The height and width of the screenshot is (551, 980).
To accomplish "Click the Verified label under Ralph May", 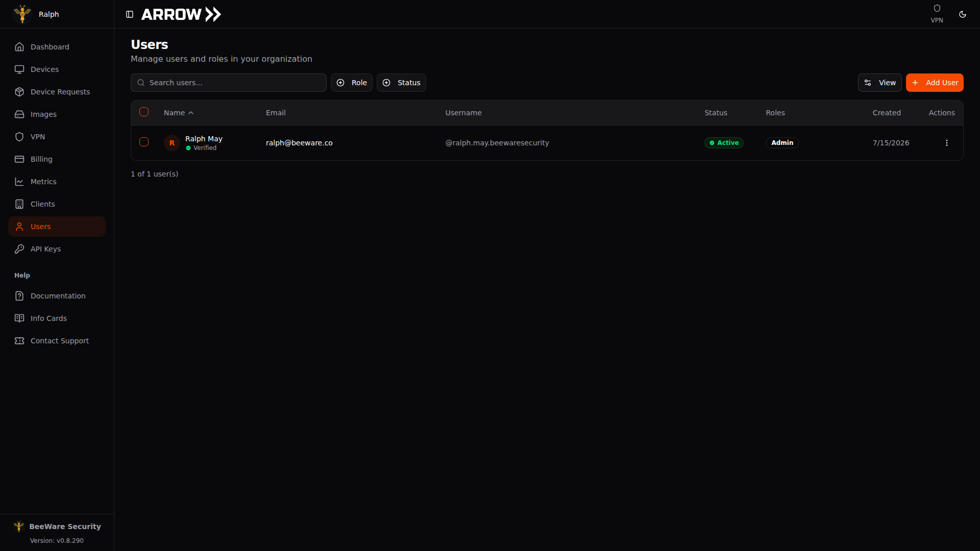I will coord(205,148).
